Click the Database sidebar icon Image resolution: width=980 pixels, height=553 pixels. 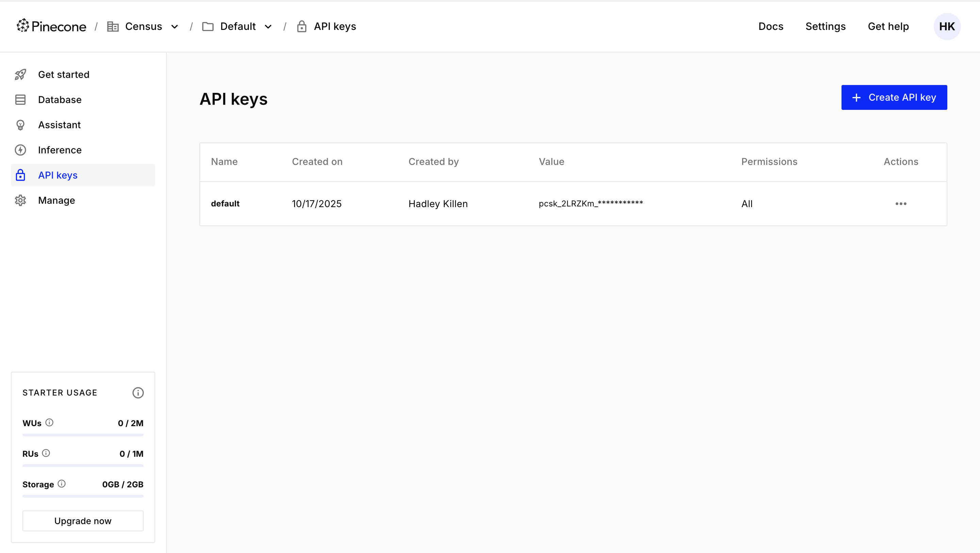pyautogui.click(x=20, y=100)
